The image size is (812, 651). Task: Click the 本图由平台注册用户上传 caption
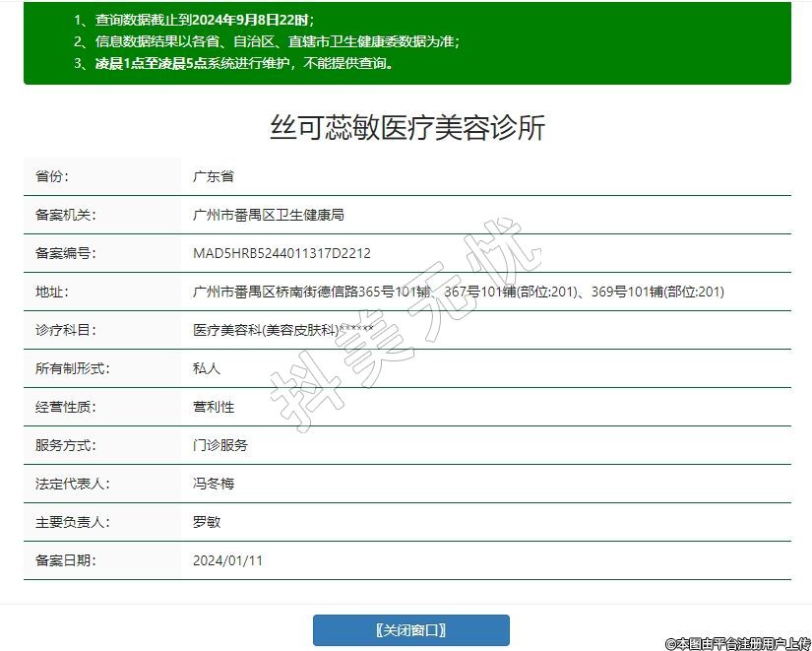[737, 643]
